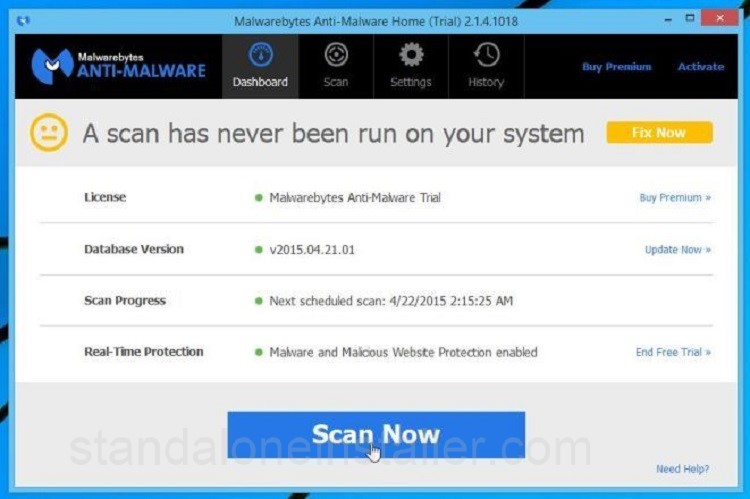Click 'Malwarebytes Anti-Malware Trial' license text
This screenshot has height=499, width=750.
pyautogui.click(x=355, y=198)
